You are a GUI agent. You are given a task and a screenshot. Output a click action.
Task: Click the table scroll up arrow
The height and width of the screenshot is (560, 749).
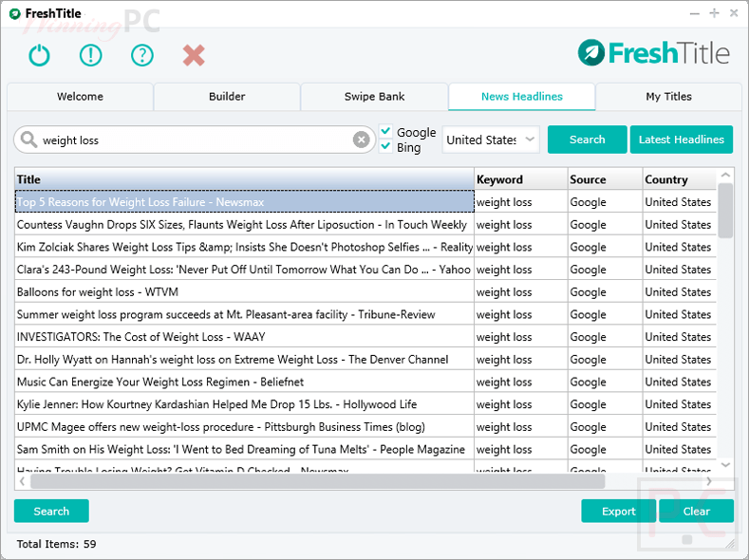[x=725, y=176]
